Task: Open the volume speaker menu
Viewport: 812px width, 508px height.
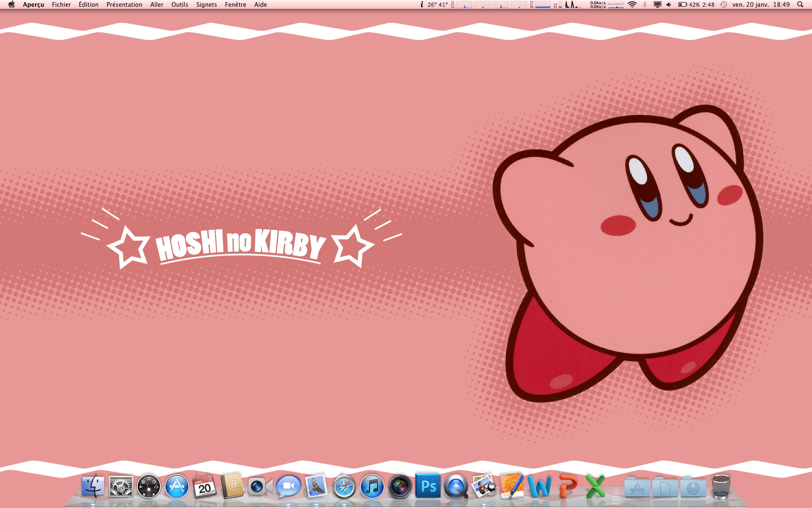Action: click(x=669, y=5)
